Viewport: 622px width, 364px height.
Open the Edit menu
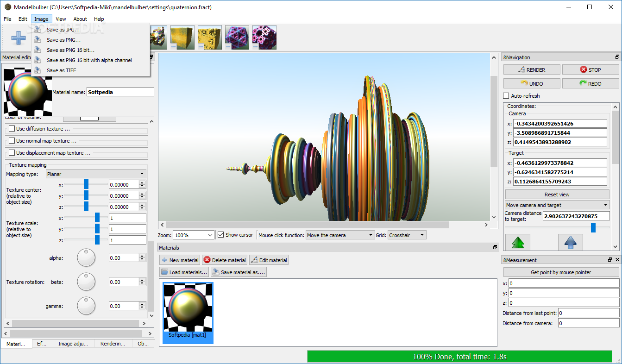point(23,19)
